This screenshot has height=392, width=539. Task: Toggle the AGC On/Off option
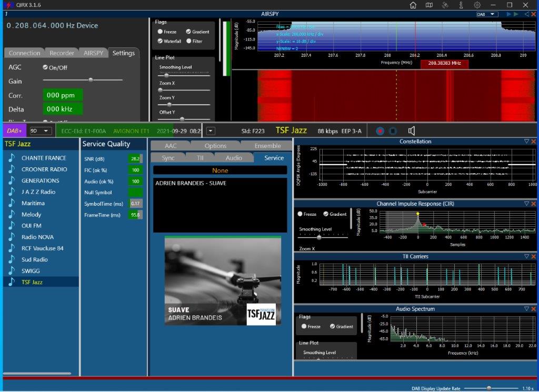[x=45, y=67]
